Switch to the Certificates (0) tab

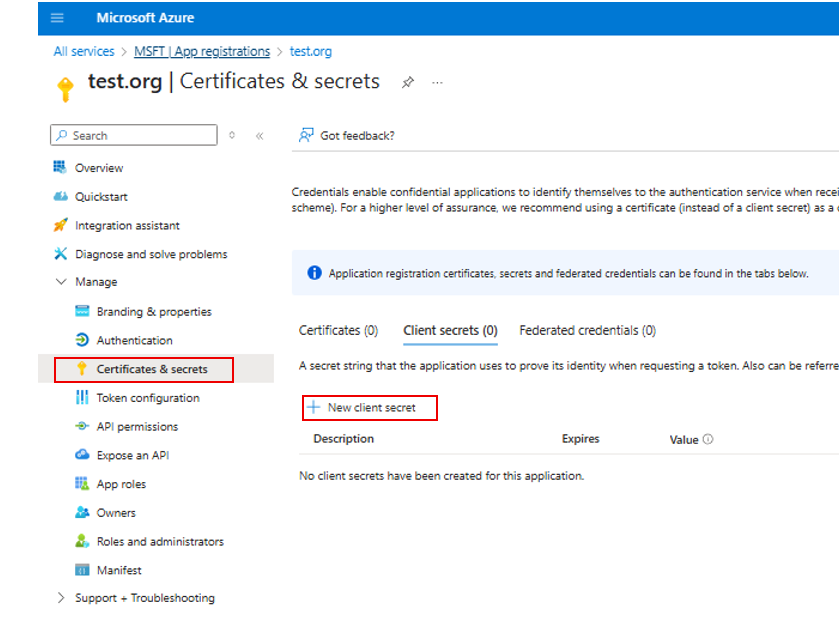pyautogui.click(x=338, y=331)
